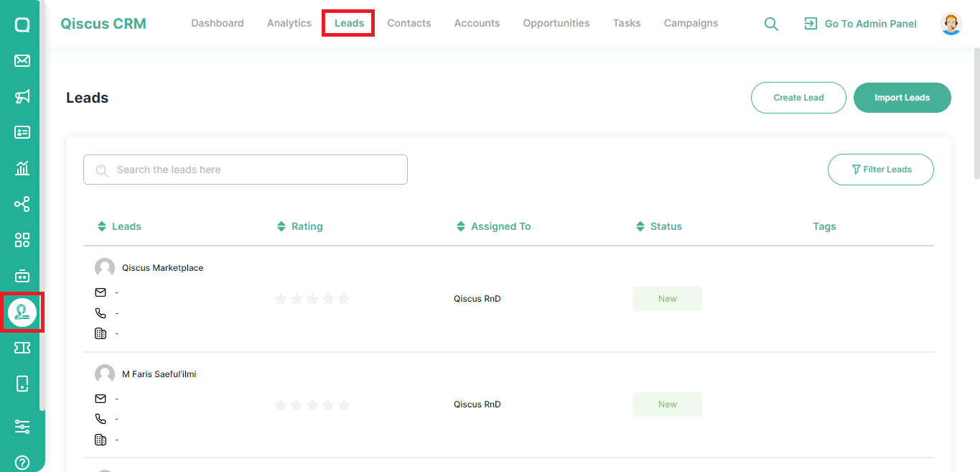Open the share-nodes integration sidebar icon
This screenshot has height=472, width=980.
pyautogui.click(x=22, y=204)
